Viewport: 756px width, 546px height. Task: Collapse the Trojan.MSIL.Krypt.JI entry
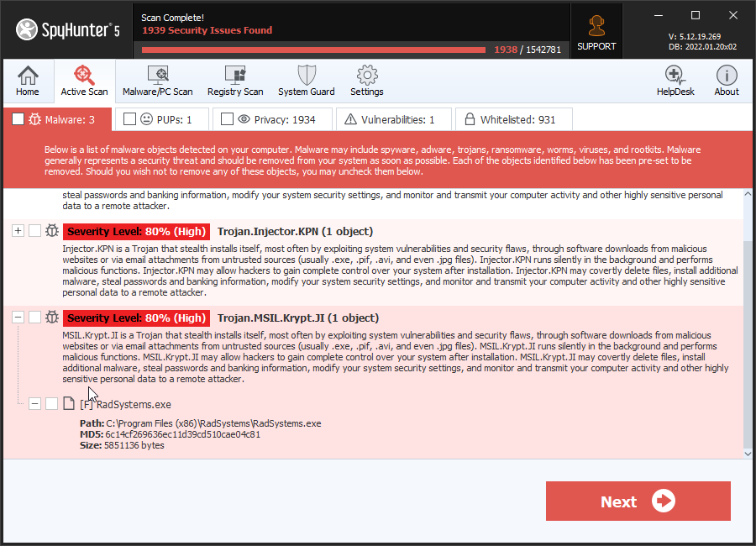[18, 317]
